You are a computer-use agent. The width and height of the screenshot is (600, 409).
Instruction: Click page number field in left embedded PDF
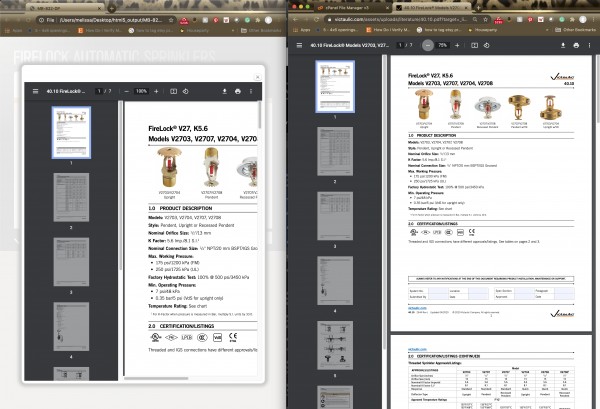coord(99,91)
